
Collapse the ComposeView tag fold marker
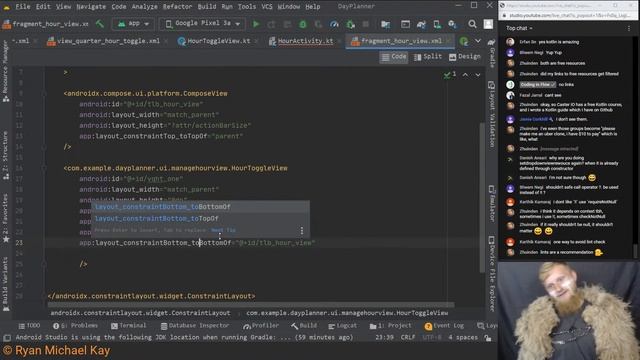click(44, 94)
